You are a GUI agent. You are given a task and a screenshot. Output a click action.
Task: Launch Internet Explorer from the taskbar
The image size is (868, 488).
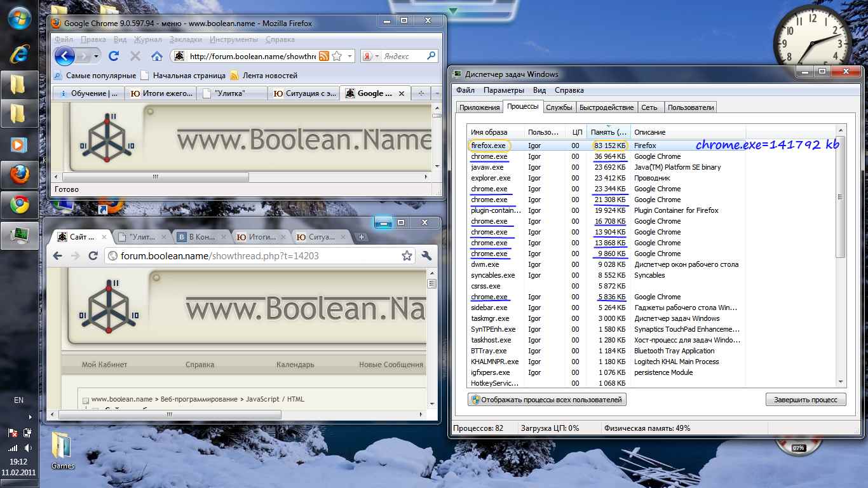(x=19, y=53)
